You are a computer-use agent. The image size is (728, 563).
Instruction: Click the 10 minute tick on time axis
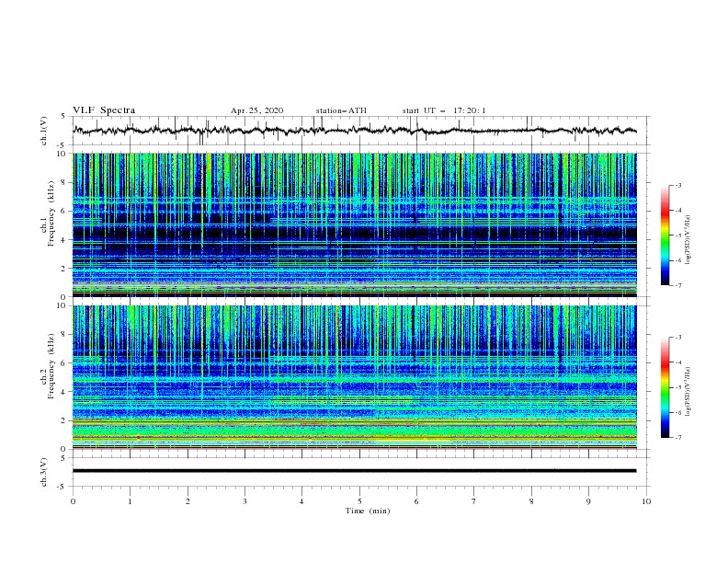[646, 501]
